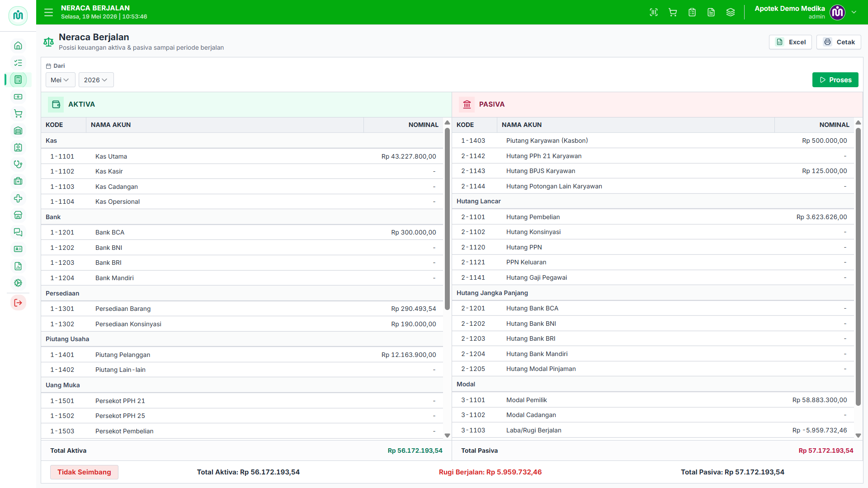Click the Aktiva wallet icon
This screenshot has width=868, height=488.
coord(56,104)
